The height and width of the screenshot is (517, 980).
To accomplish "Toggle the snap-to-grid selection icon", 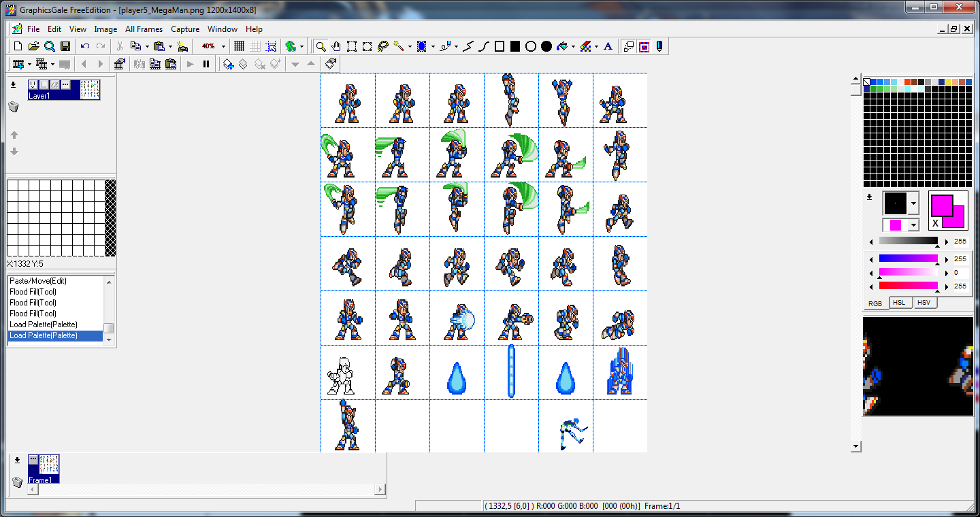I will [x=271, y=46].
